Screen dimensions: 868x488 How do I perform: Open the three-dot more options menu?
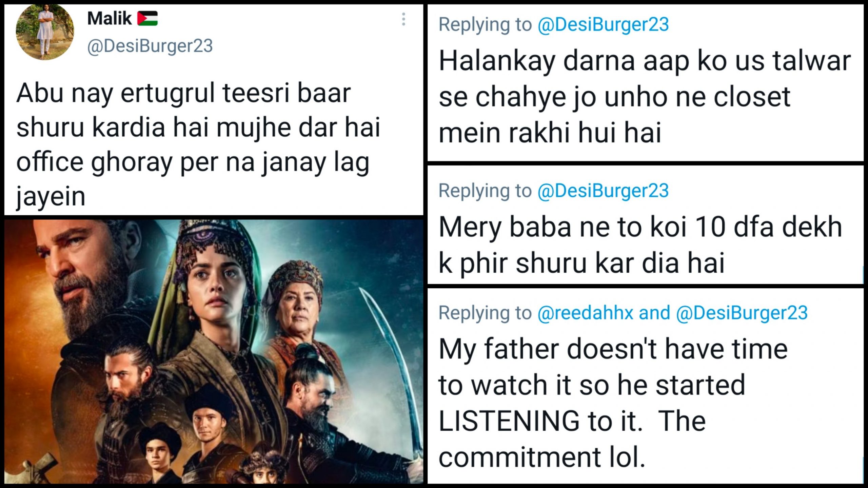pyautogui.click(x=403, y=19)
